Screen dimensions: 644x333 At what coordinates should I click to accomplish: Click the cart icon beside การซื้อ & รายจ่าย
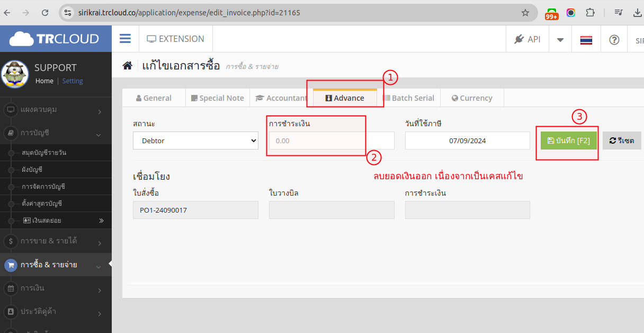pyautogui.click(x=11, y=265)
